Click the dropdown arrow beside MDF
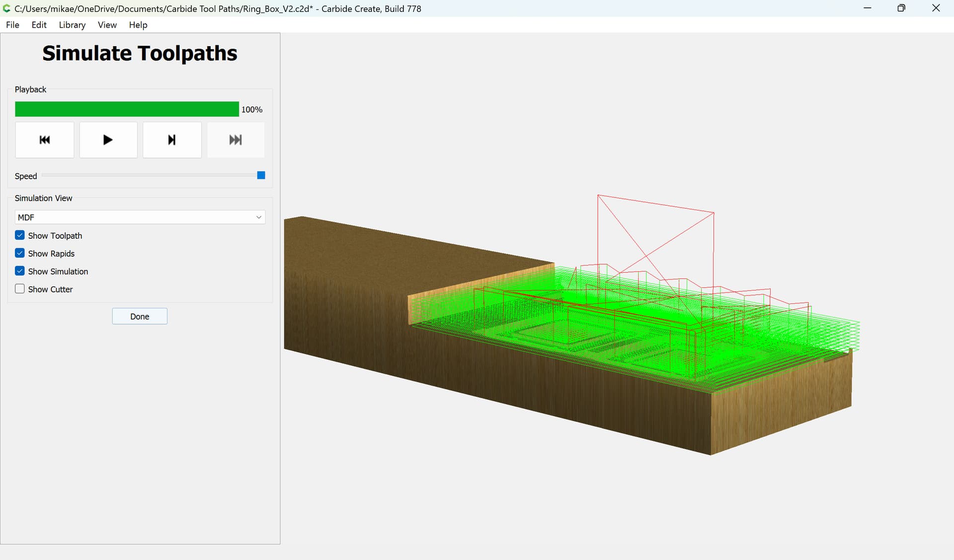 258,217
